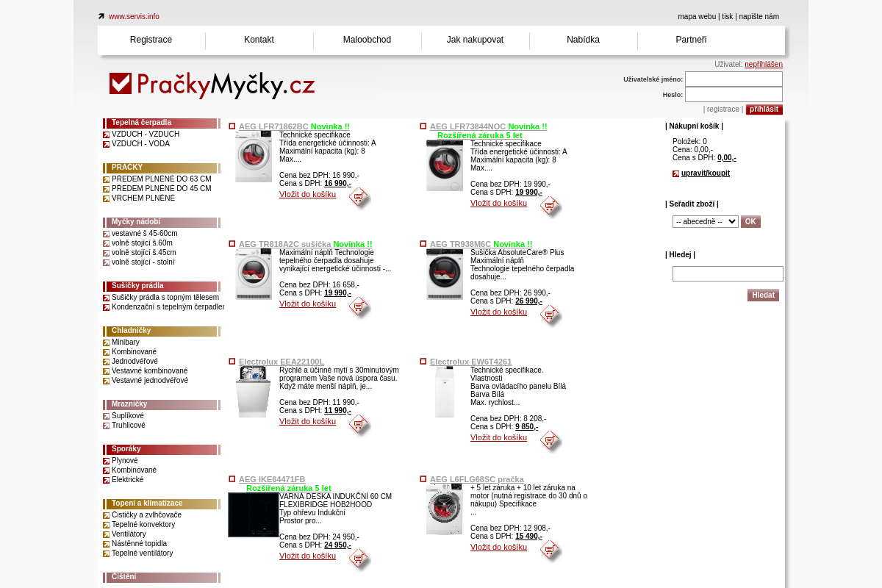Viewport: 882px width, 588px height.
Task: Click the Uživatelské jméno input field
Action: click(x=733, y=79)
